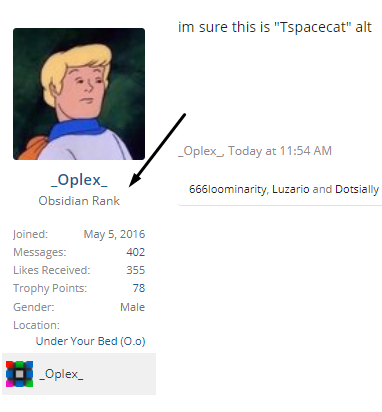Visit 666loominarity's profile from the likes list

228,189
